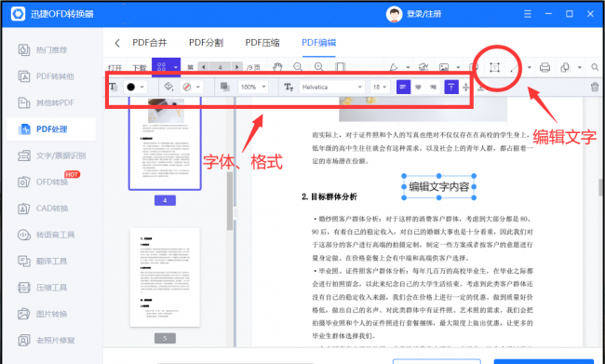Image resolution: width=605 pixels, height=364 pixels.
Task: Expand the image tool dropdown arrow
Action: click(458, 68)
